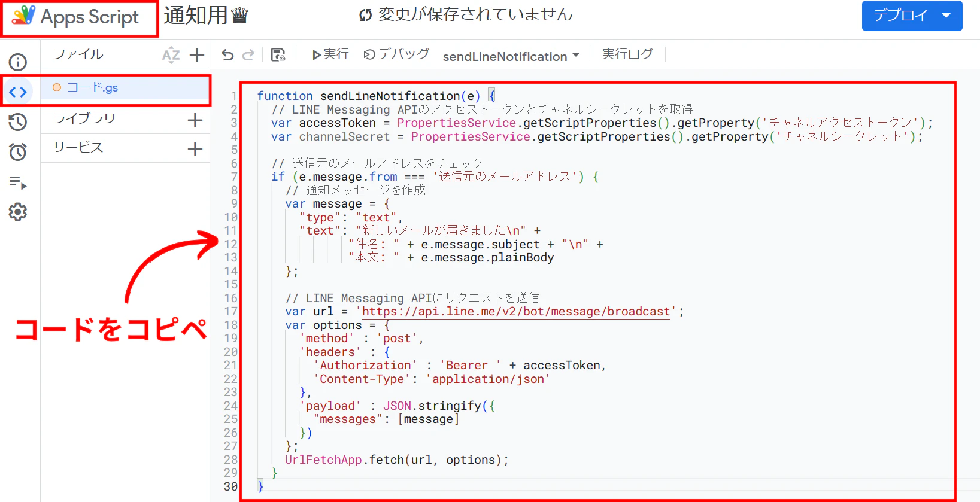Redo the last edit
The image size is (980, 502).
coord(248,55)
